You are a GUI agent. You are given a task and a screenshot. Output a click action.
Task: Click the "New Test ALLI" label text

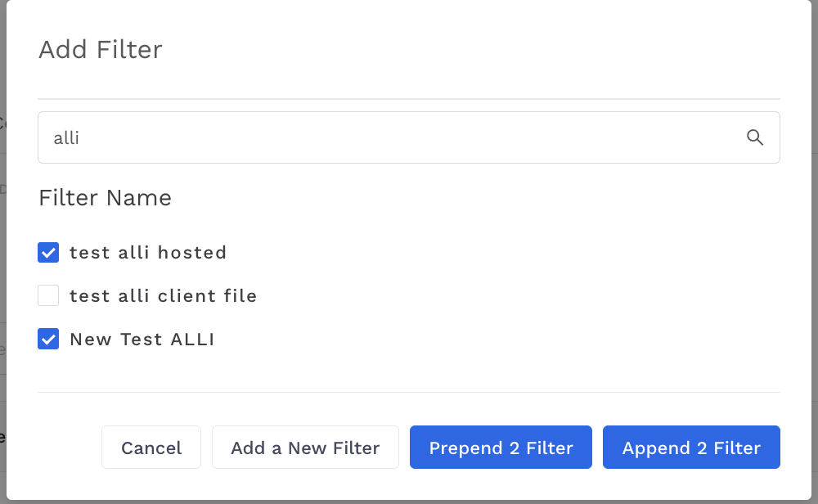[x=142, y=339]
